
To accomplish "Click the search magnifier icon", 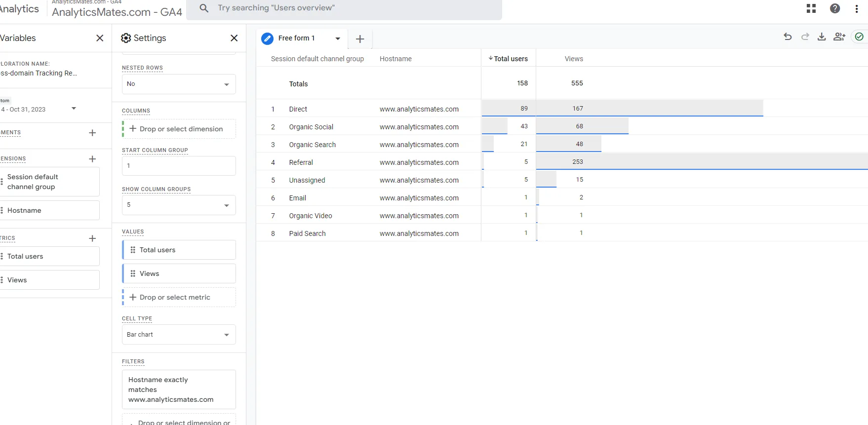I will point(204,8).
